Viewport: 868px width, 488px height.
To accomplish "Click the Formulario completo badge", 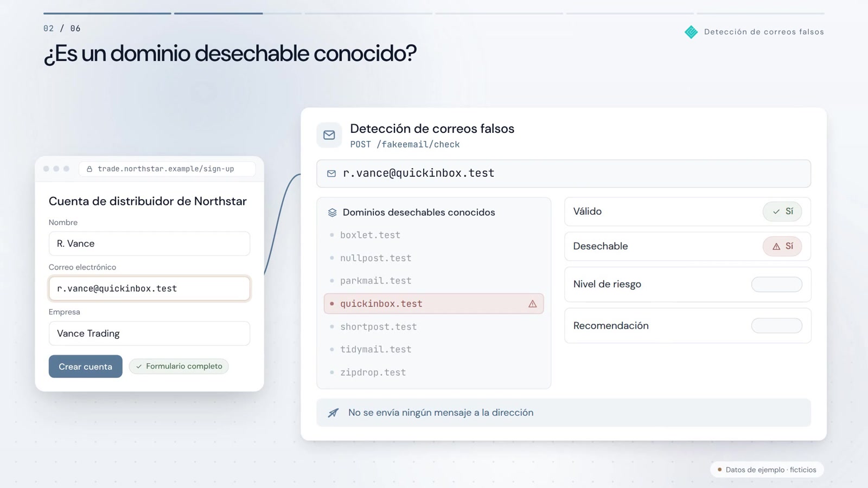I will pyautogui.click(x=179, y=367).
